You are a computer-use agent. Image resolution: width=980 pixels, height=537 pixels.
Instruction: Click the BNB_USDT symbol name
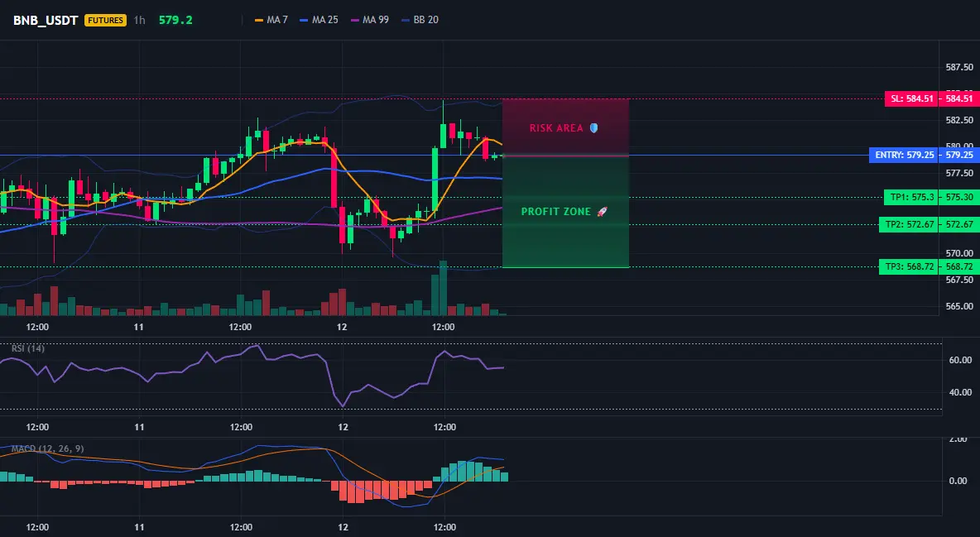tap(46, 20)
